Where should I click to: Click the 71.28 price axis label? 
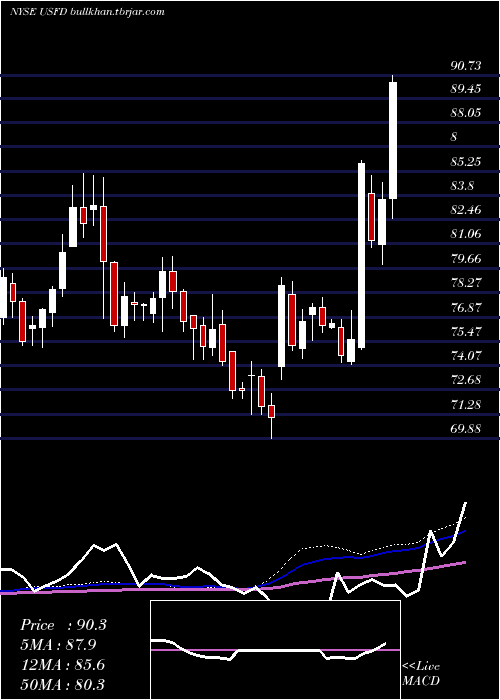466,405
